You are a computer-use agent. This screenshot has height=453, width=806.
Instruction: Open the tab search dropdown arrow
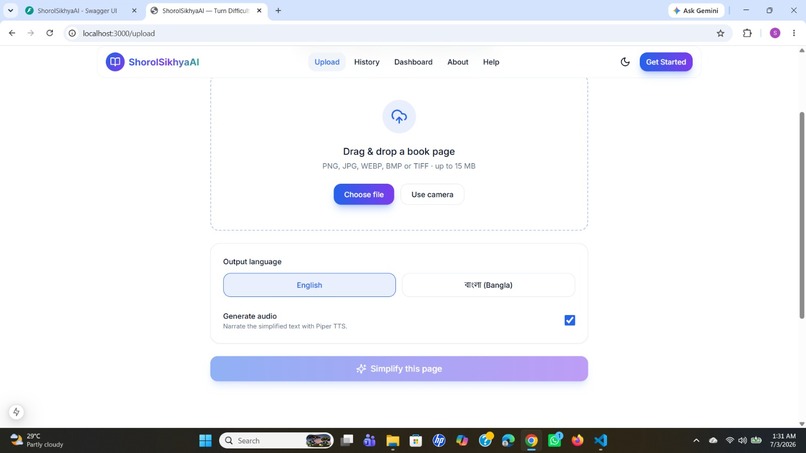(x=10, y=10)
